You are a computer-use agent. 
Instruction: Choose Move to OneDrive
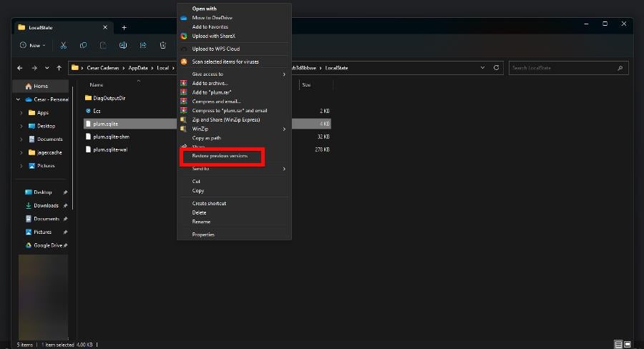click(x=234, y=18)
